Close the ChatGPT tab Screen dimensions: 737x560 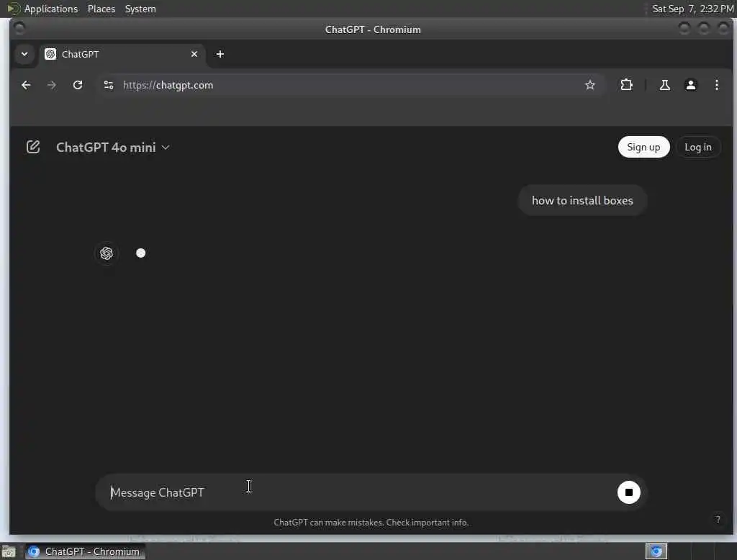coord(194,54)
